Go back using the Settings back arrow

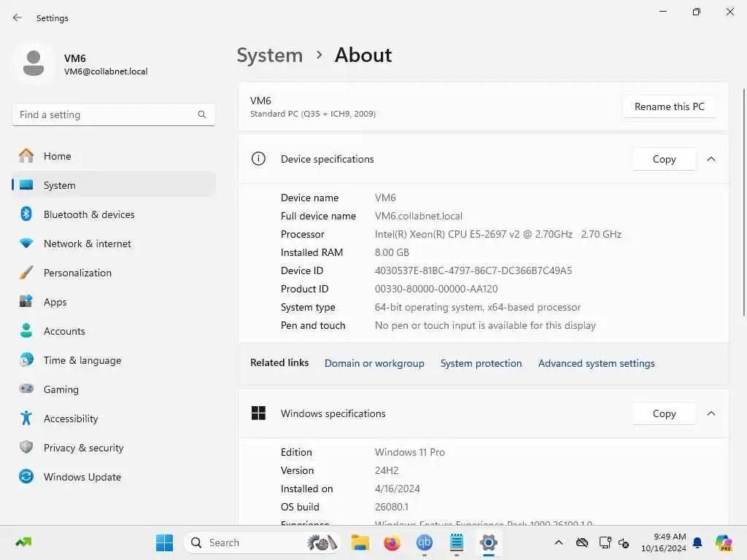click(x=18, y=17)
